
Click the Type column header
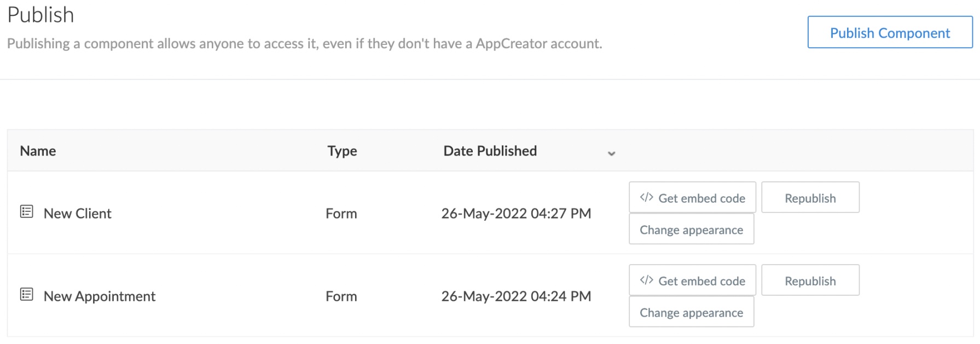pyautogui.click(x=341, y=151)
